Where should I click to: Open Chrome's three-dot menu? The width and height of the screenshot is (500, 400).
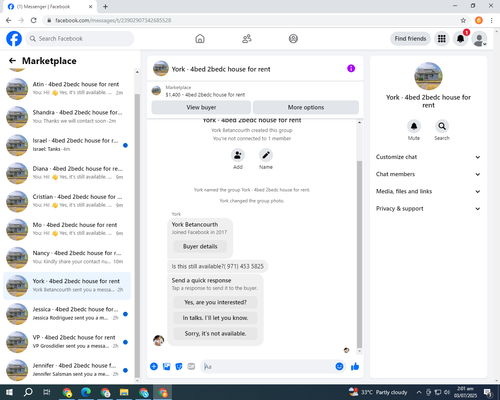click(x=492, y=20)
